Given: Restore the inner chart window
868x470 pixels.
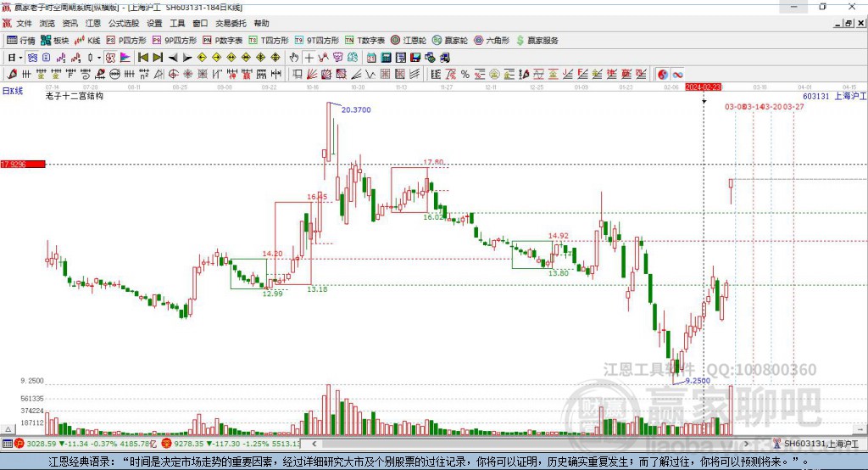Looking at the screenshot, I should pos(849,23).
